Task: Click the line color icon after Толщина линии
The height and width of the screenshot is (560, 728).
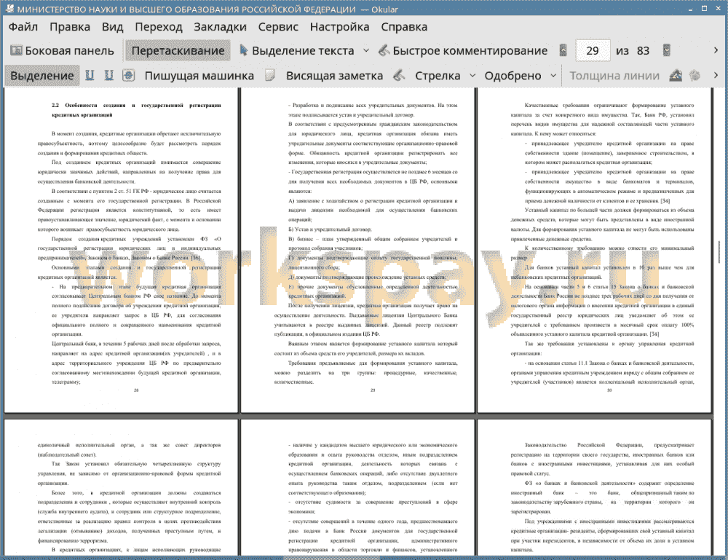Action: [x=676, y=75]
